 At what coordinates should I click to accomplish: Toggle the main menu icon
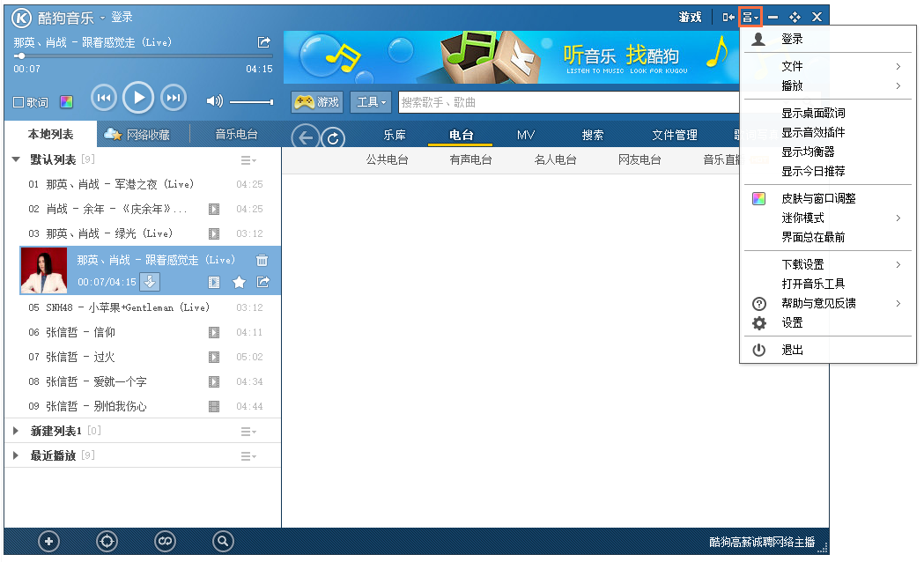pyautogui.click(x=750, y=17)
